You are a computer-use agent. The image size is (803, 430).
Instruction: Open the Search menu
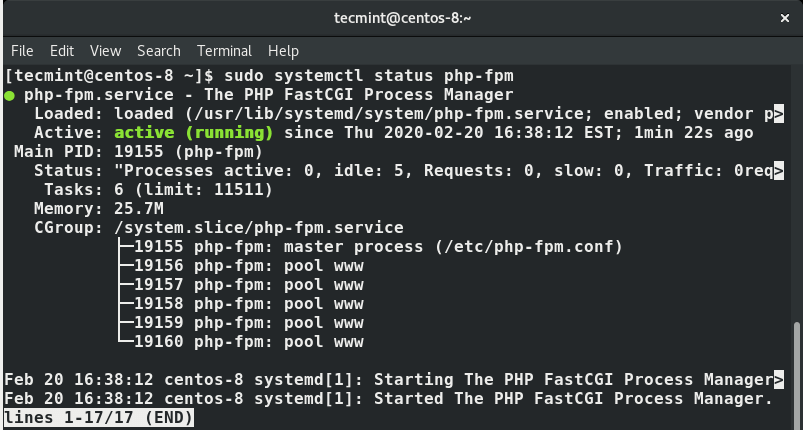(159, 50)
